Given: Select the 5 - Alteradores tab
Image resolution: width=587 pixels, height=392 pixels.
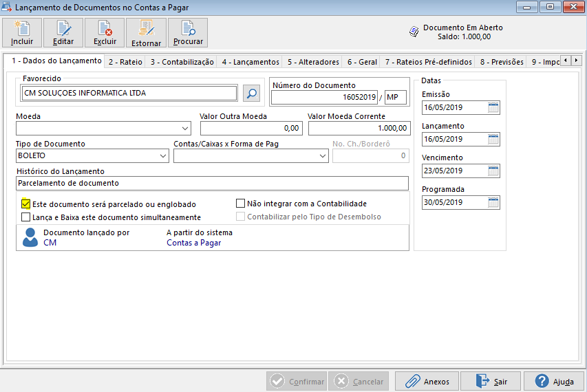Looking at the screenshot, I should pos(313,62).
